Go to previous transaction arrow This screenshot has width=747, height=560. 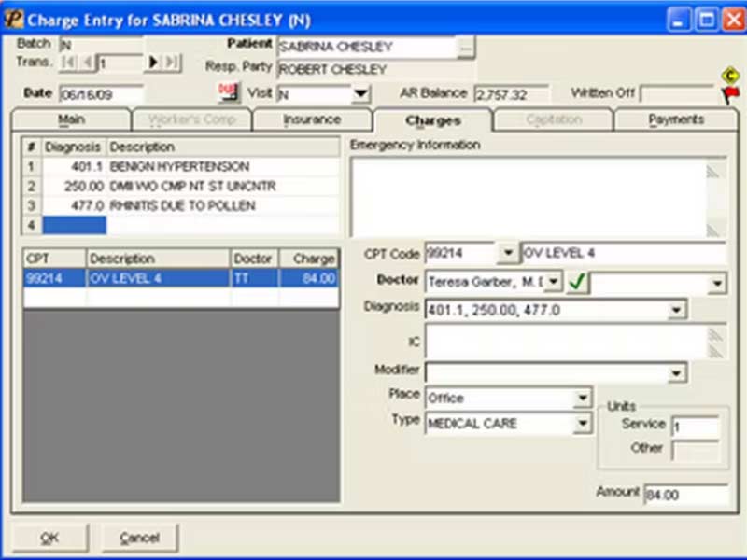[x=87, y=63]
